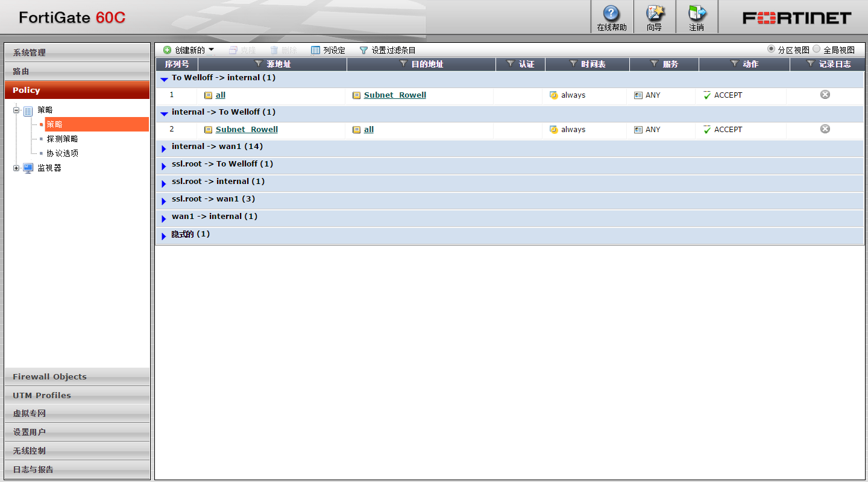Click sequence number 2 in the policy table

172,129
